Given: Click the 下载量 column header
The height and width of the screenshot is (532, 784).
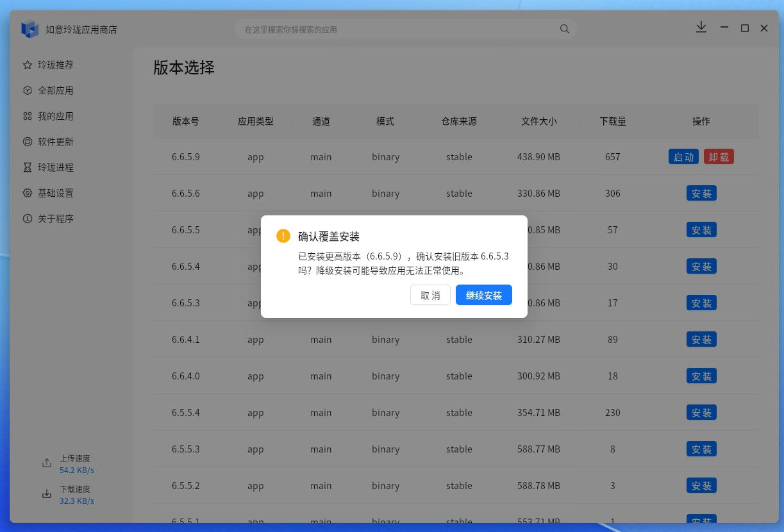Looking at the screenshot, I should tap(613, 121).
